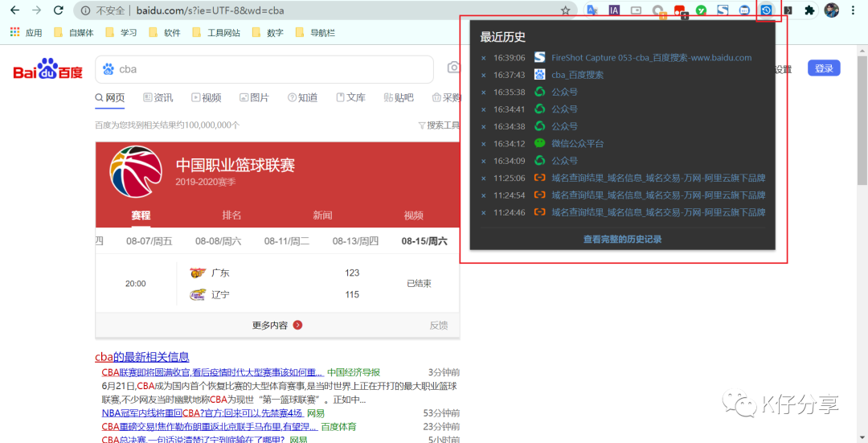Open the dark media extension icon
The image size is (868, 443).
point(788,10)
